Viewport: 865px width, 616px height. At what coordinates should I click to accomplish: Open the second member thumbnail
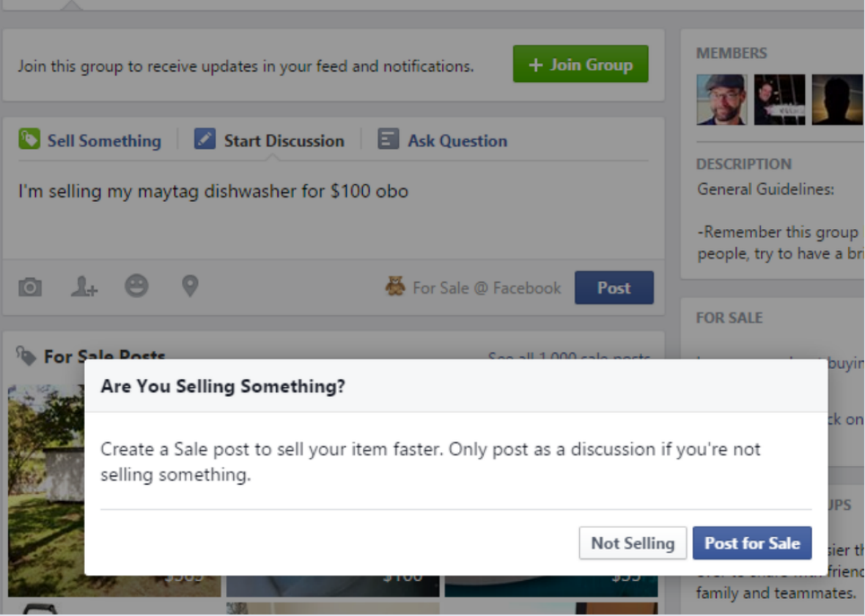click(779, 100)
